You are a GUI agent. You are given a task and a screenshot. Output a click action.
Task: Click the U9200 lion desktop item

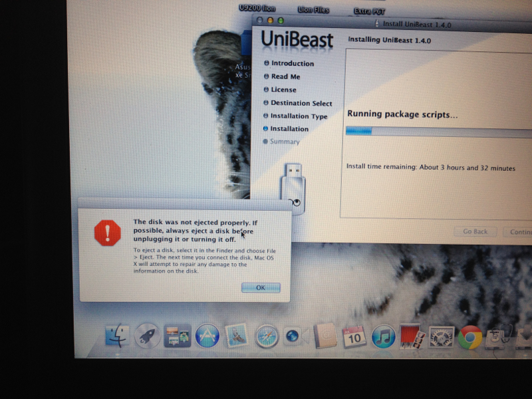click(257, 8)
